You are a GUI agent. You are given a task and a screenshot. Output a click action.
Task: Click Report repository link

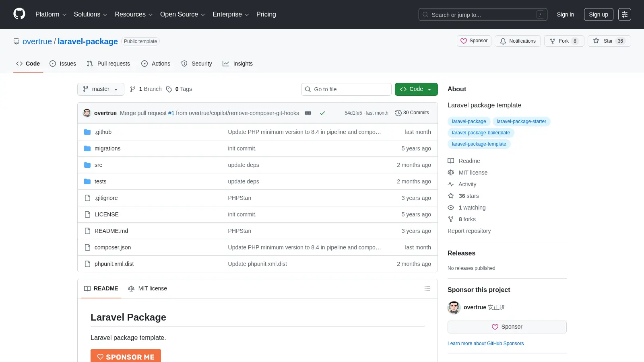click(x=469, y=231)
